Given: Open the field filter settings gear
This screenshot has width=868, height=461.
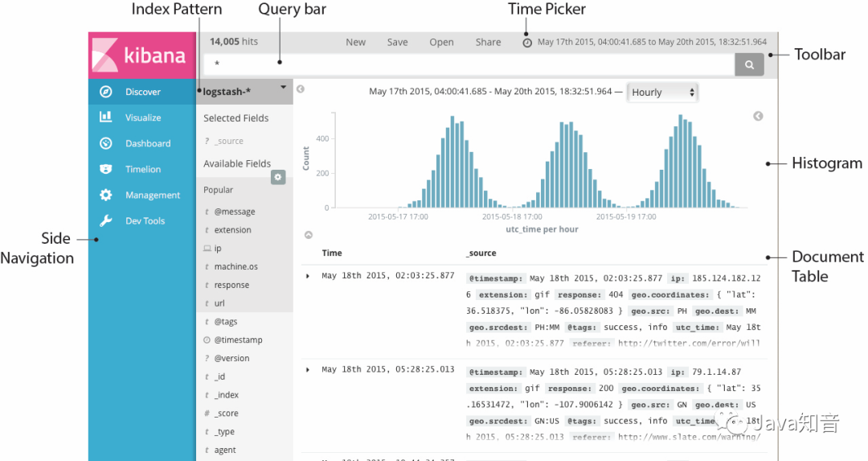Looking at the screenshot, I should click(x=278, y=177).
